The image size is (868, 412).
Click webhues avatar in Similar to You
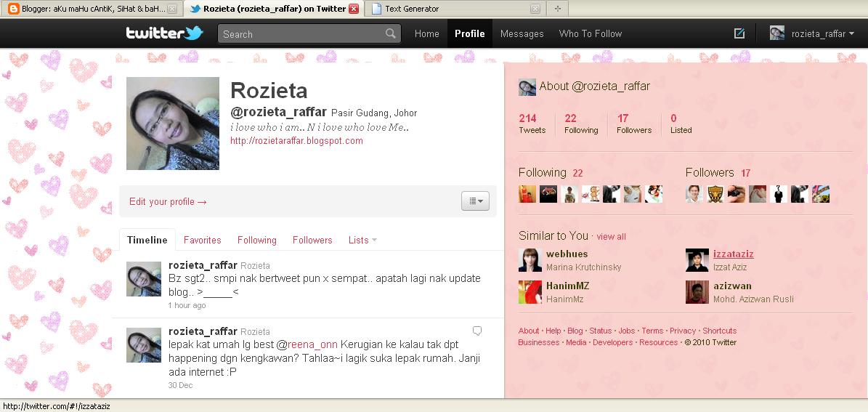point(530,259)
